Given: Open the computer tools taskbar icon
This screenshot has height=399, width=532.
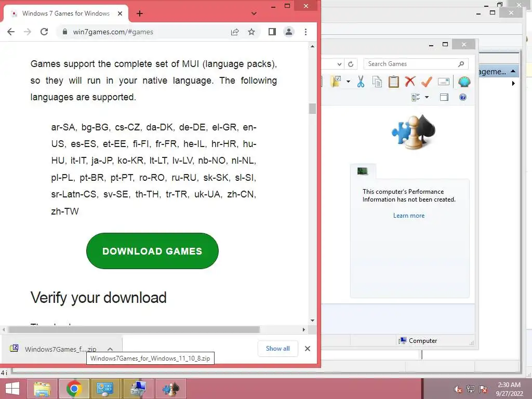Looking at the screenshot, I should [x=138, y=389].
